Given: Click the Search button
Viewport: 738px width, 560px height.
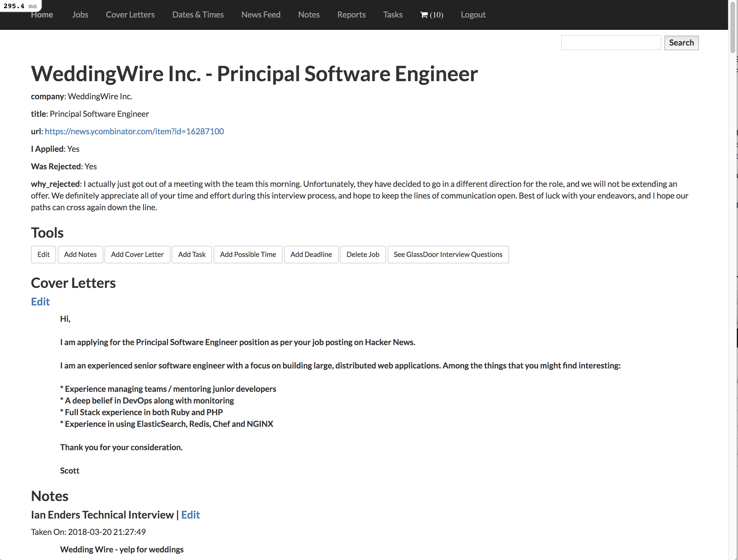Looking at the screenshot, I should point(681,43).
